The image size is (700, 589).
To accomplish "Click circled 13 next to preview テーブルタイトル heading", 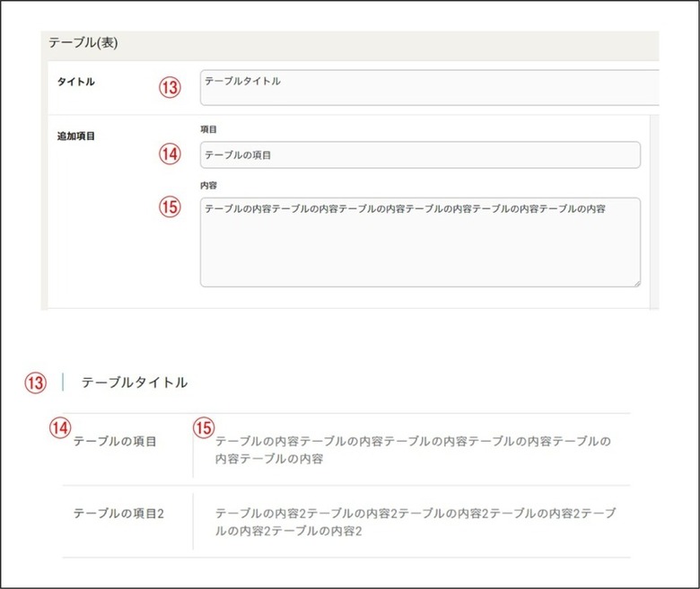I will tap(35, 382).
